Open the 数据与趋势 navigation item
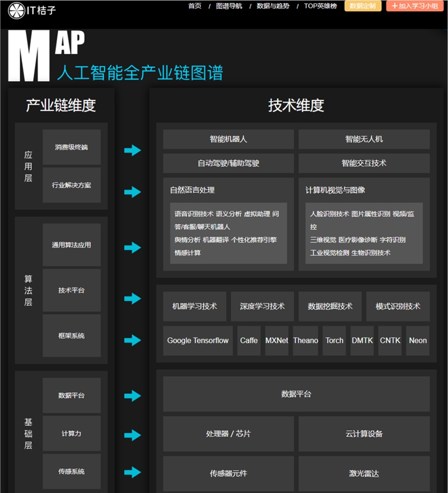The image size is (448, 493). tap(273, 6)
